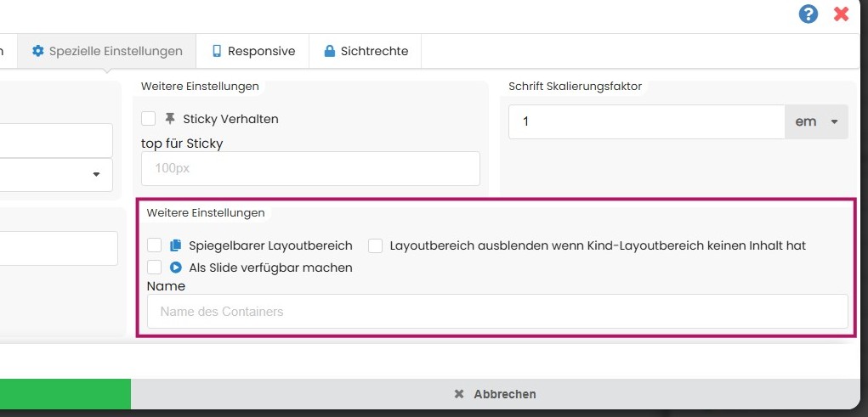Click the copy icon beside Spiegelbarer Layoutbereich
The width and height of the screenshot is (868, 417).
coord(176,245)
